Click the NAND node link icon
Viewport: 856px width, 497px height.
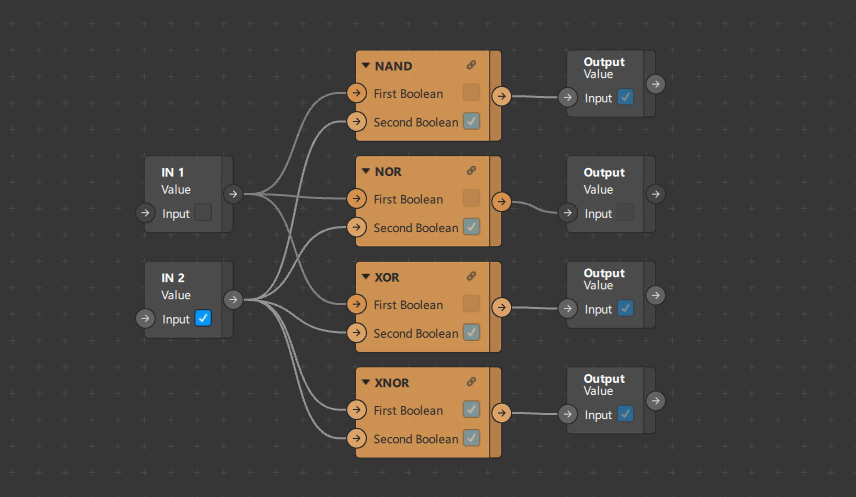click(x=471, y=66)
